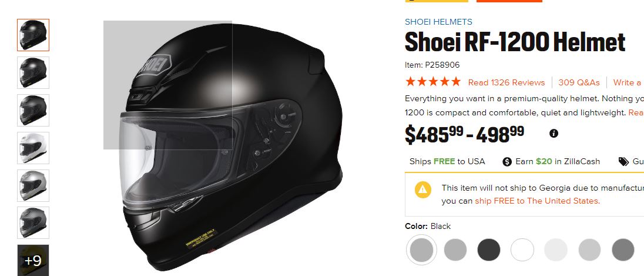Viewport: 644px width, 276px height.
Task: Open the 309 Q&As link
Action: pos(579,82)
